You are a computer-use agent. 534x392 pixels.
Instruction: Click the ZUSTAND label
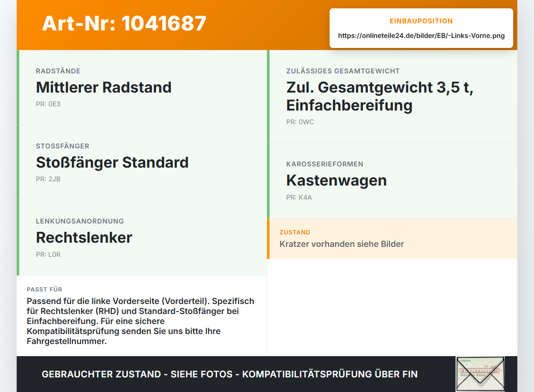[295, 232]
